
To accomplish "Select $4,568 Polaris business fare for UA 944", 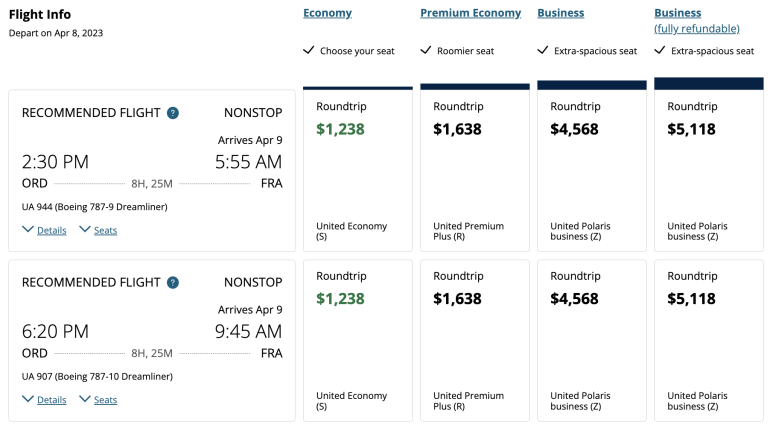I will [591, 170].
